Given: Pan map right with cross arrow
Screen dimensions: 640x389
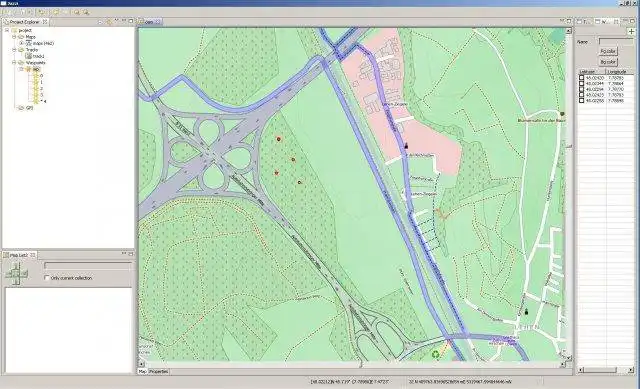Looking at the screenshot, I should 24,274.
